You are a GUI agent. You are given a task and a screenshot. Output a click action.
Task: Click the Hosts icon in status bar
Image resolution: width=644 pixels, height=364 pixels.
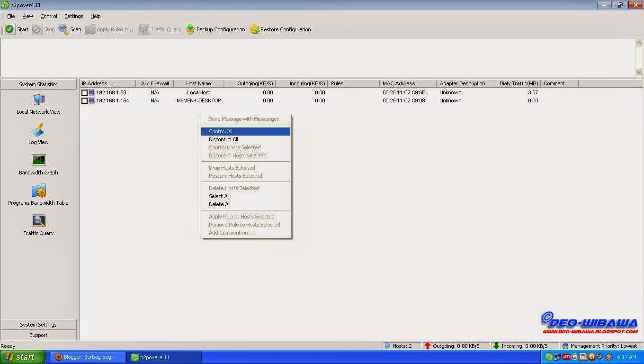coord(387,346)
